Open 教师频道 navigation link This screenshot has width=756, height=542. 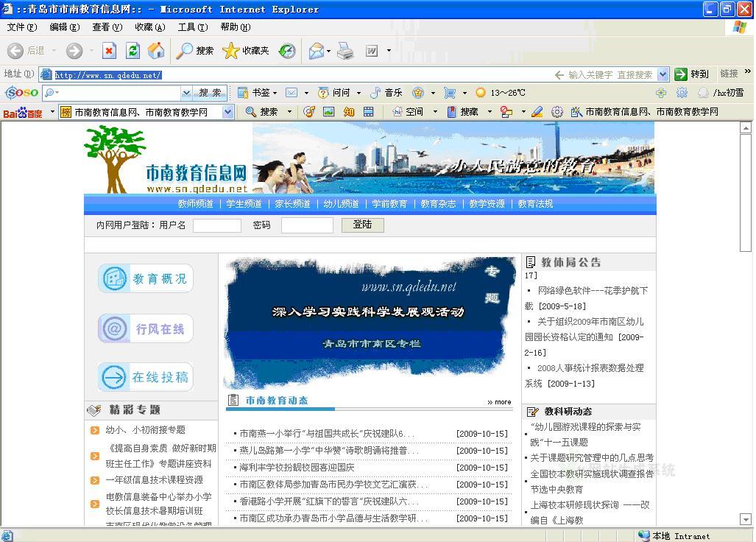(195, 204)
